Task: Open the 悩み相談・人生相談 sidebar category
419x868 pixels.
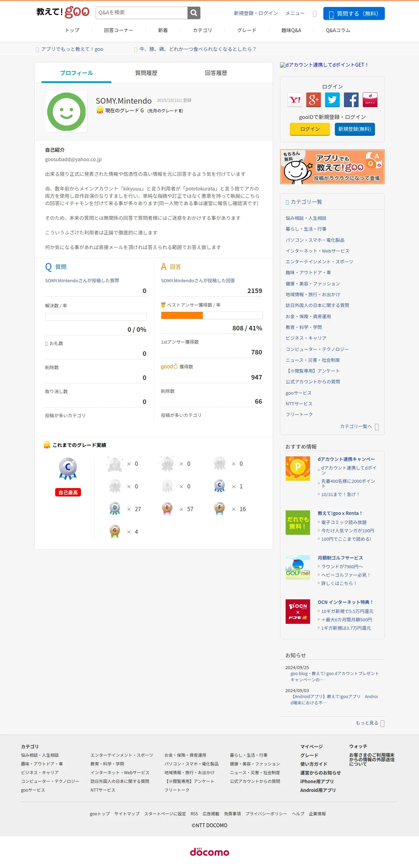Action: (x=306, y=218)
